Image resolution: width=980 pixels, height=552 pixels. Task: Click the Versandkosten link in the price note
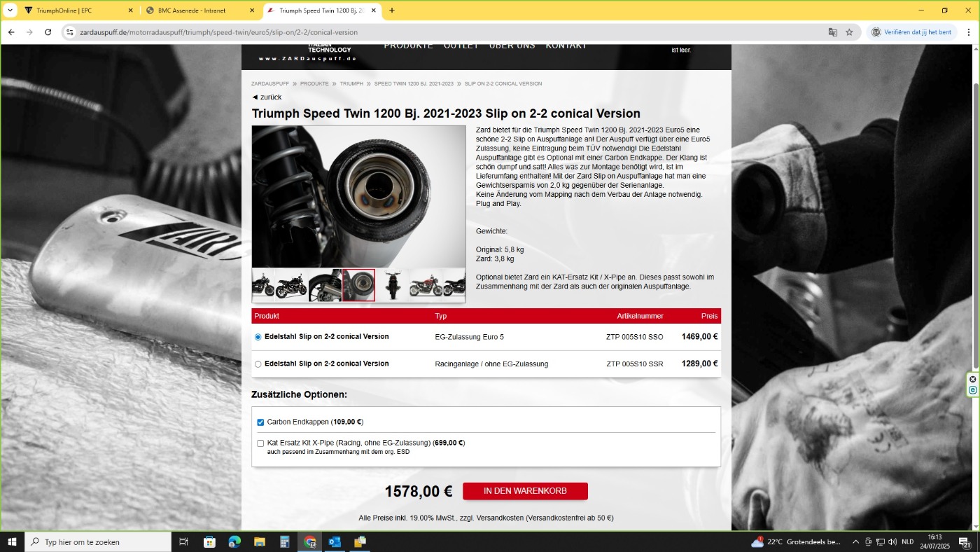(500, 518)
